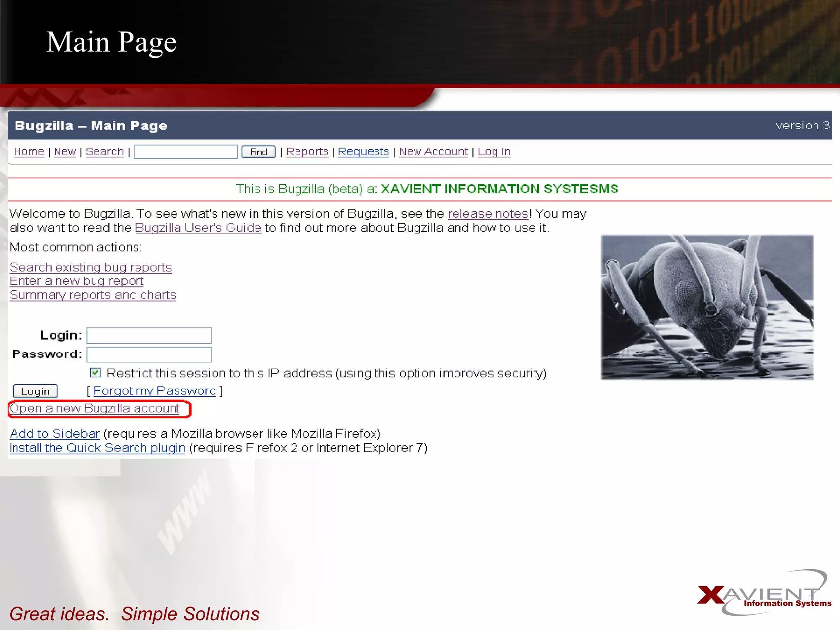
Task: Click Enter a new bug report
Action: (x=77, y=281)
